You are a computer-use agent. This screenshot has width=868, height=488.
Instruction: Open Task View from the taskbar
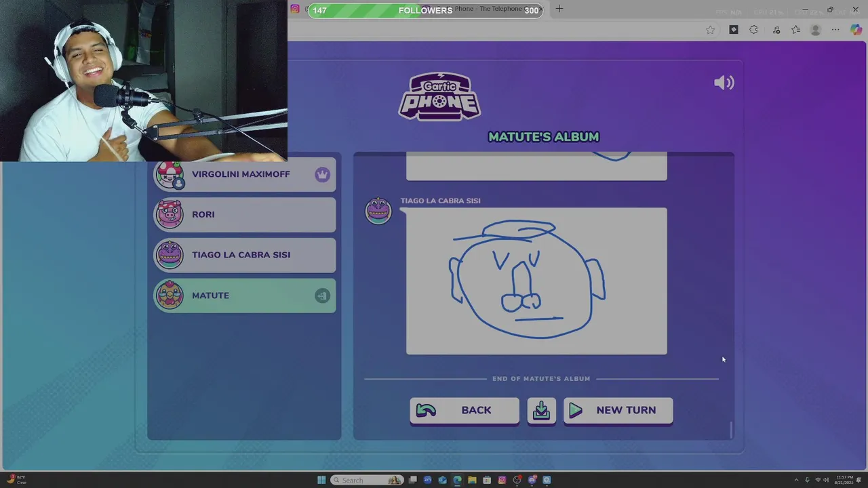[x=412, y=480]
